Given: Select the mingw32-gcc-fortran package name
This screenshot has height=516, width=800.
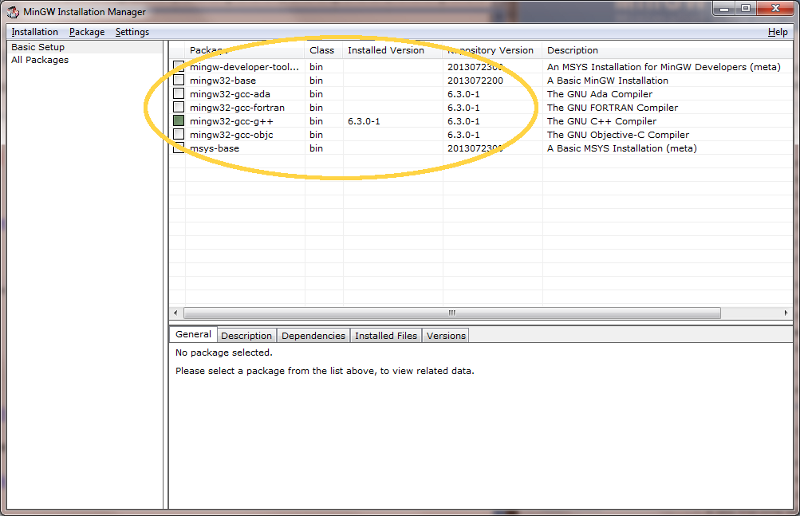Looking at the screenshot, I should [x=237, y=108].
